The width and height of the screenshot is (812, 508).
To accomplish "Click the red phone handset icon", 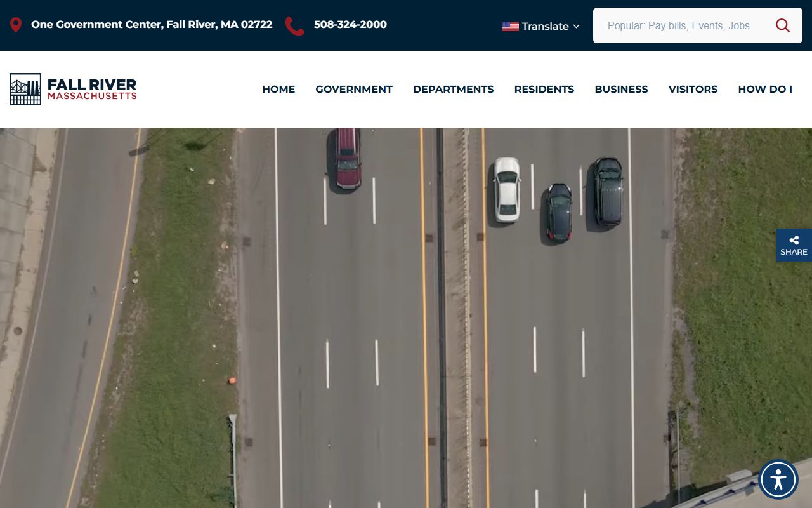I will pyautogui.click(x=294, y=25).
